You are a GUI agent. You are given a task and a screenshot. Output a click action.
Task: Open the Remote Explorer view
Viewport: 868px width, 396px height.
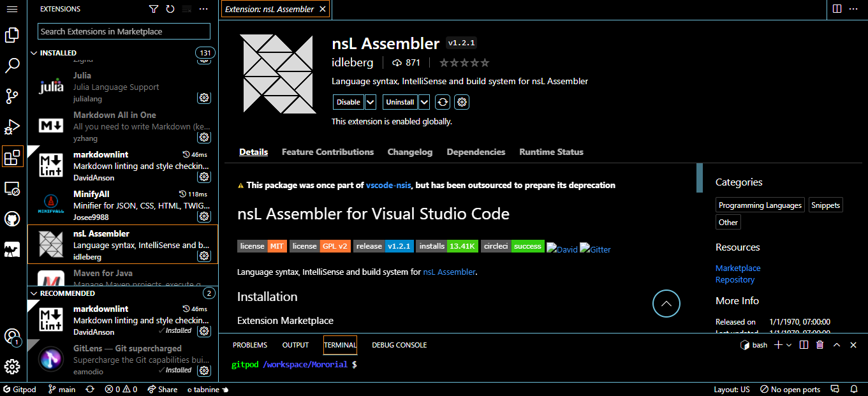coord(12,188)
